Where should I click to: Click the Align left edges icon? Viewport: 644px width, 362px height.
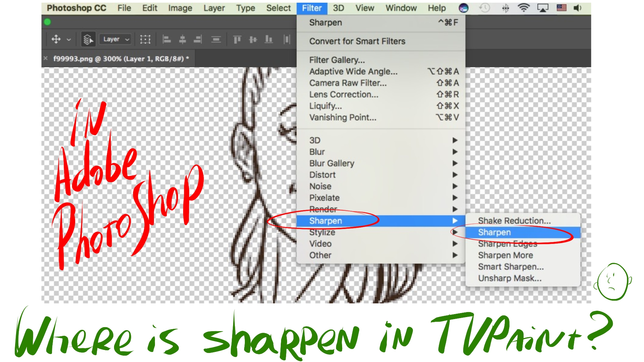[167, 39]
